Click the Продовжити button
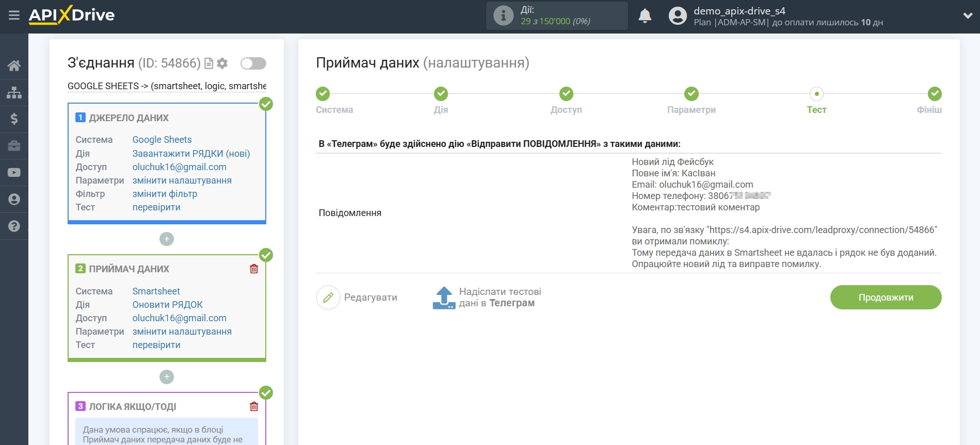 [x=886, y=298]
